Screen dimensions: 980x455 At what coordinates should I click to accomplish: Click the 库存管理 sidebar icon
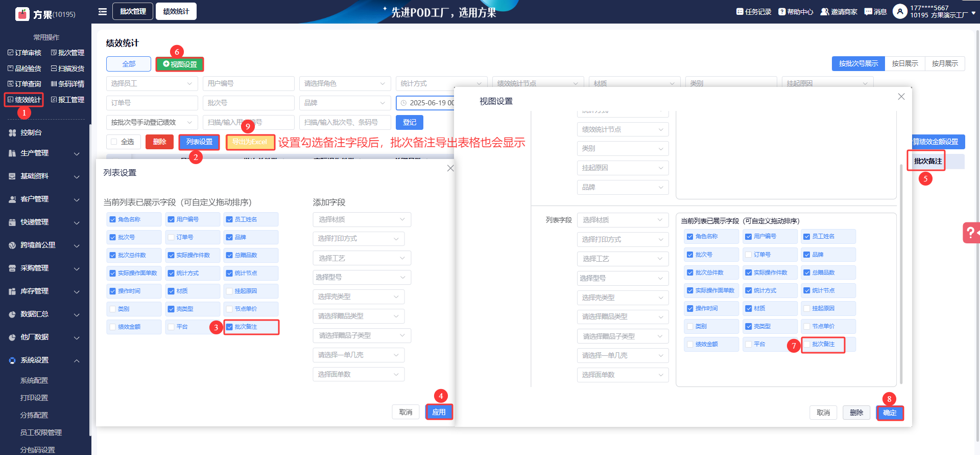[x=12, y=291]
